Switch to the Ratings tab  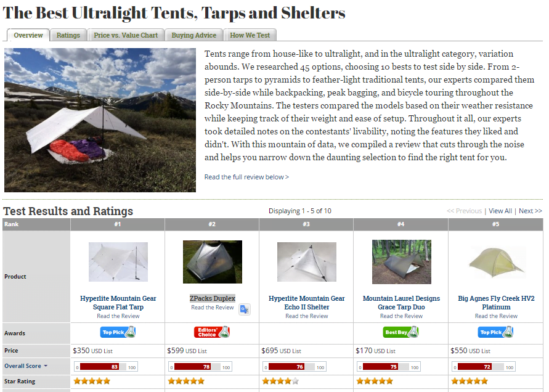68,35
